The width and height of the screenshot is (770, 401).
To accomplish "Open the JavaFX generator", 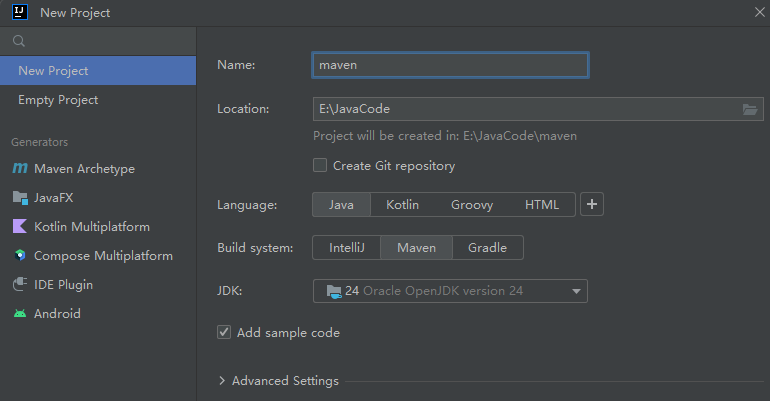I will pyautogui.click(x=98, y=197).
